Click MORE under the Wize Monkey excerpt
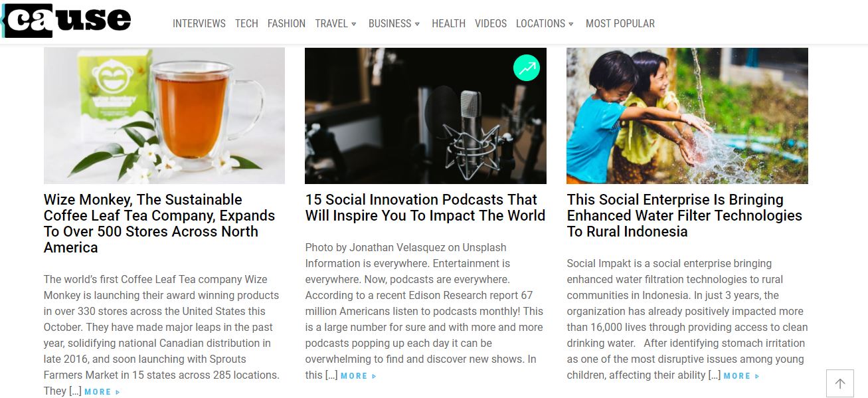The height and width of the screenshot is (398, 868). pyautogui.click(x=102, y=392)
